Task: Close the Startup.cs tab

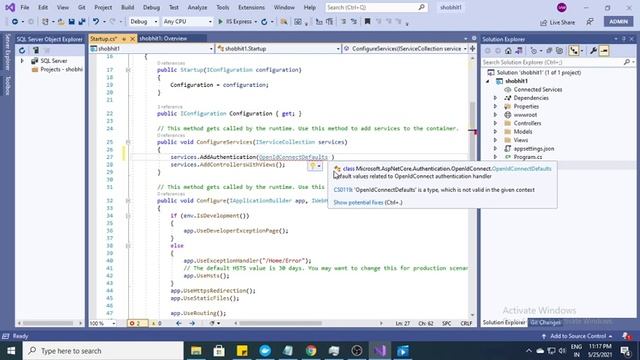Action: coord(132,39)
